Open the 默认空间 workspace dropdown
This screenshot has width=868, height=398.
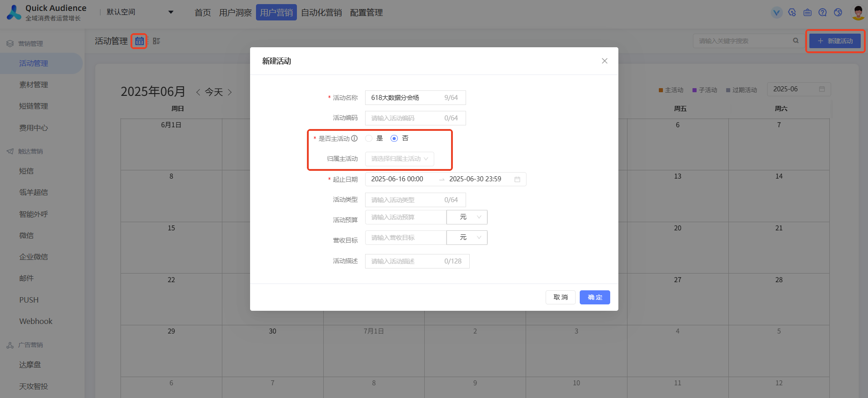point(140,12)
